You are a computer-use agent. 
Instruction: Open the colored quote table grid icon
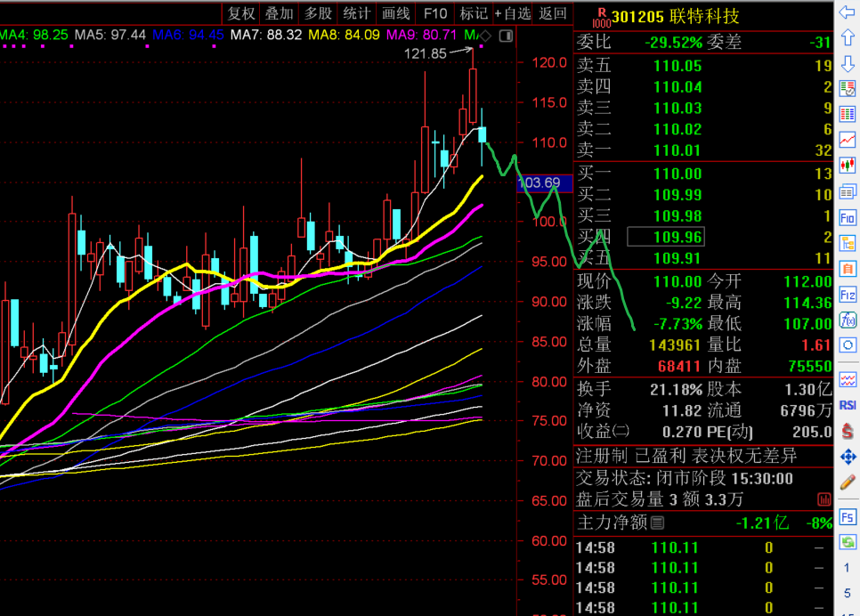(x=848, y=114)
